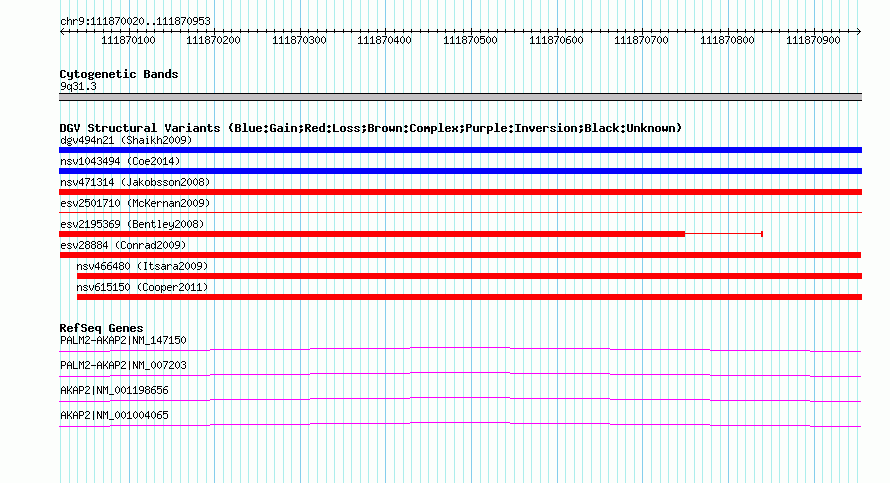
Task: Open the nsv466480 (Itsara2009) variant label
Action: click(142, 266)
